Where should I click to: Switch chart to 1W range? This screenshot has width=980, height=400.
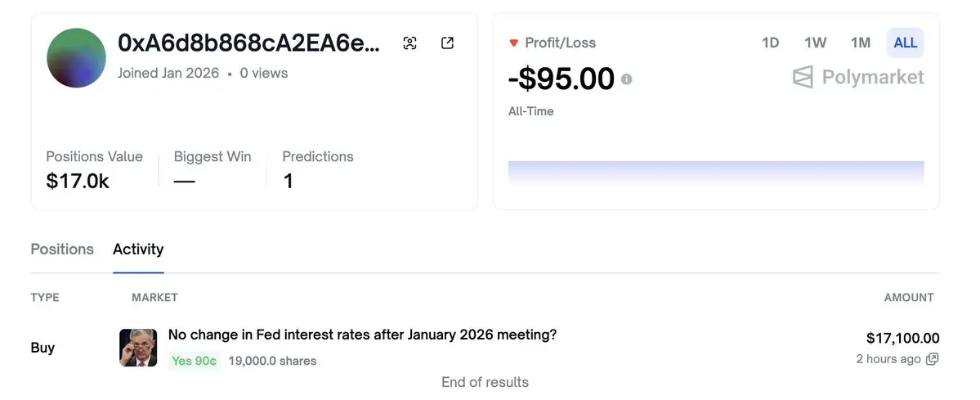click(x=815, y=43)
